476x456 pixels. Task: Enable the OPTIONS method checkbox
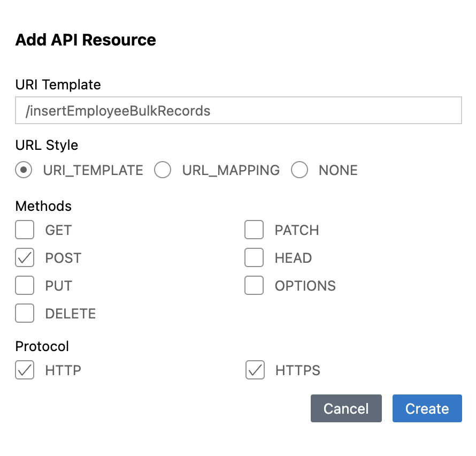(x=254, y=286)
